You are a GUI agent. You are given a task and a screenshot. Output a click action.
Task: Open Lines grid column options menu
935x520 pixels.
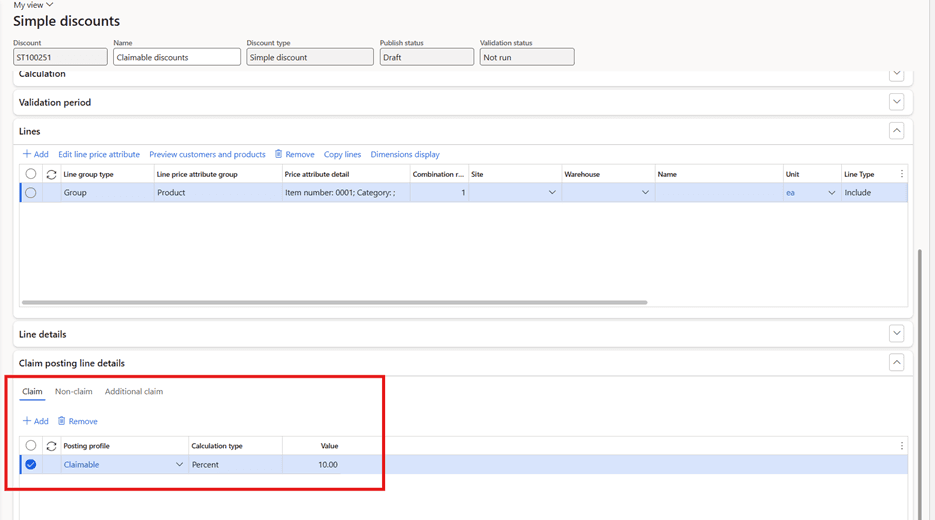(902, 174)
